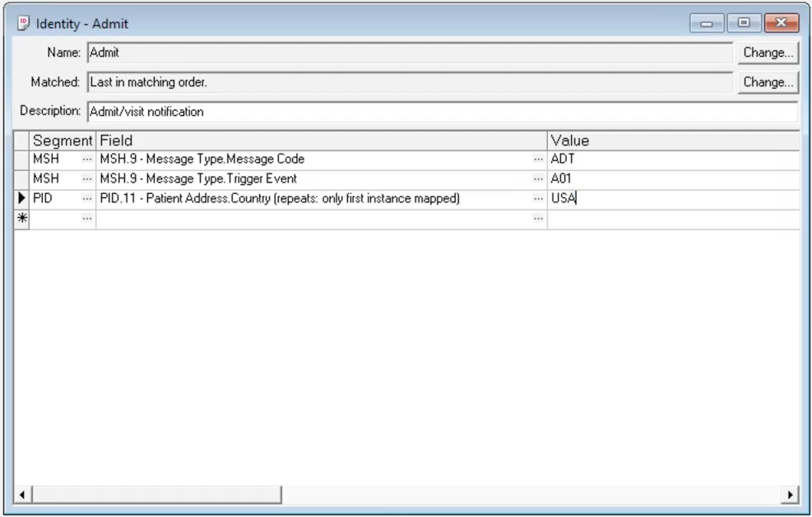
Task: Open field ellipsis in the empty new row
Action: (538, 219)
